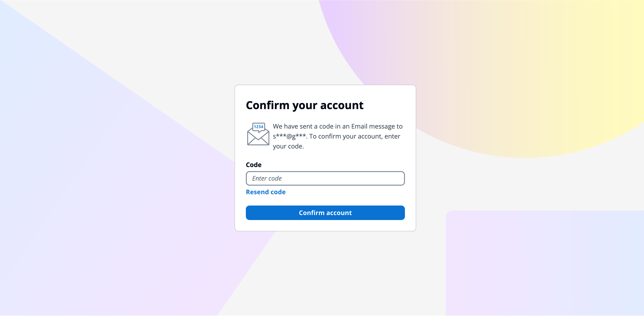The height and width of the screenshot is (316, 644).
Task: Click the Enter code input field
Action: [x=325, y=178]
